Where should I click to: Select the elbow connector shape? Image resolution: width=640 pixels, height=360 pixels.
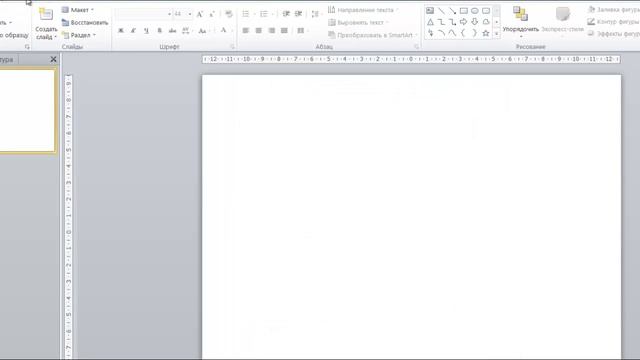click(x=441, y=22)
